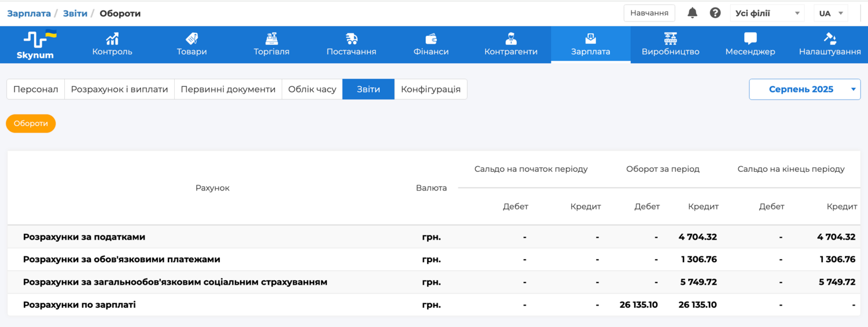Open Торгівля cash register icon
Image resolution: width=868 pixels, height=327 pixels.
pos(271,39)
